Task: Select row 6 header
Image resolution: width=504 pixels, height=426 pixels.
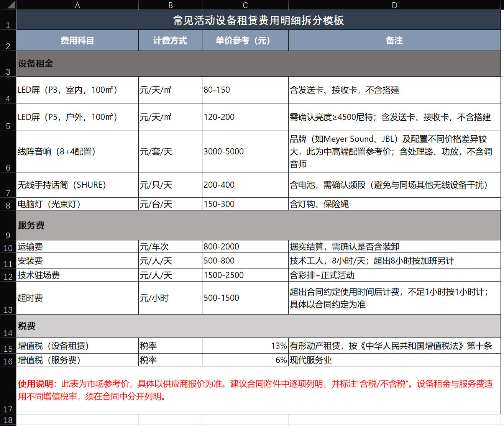Action: (x=8, y=152)
